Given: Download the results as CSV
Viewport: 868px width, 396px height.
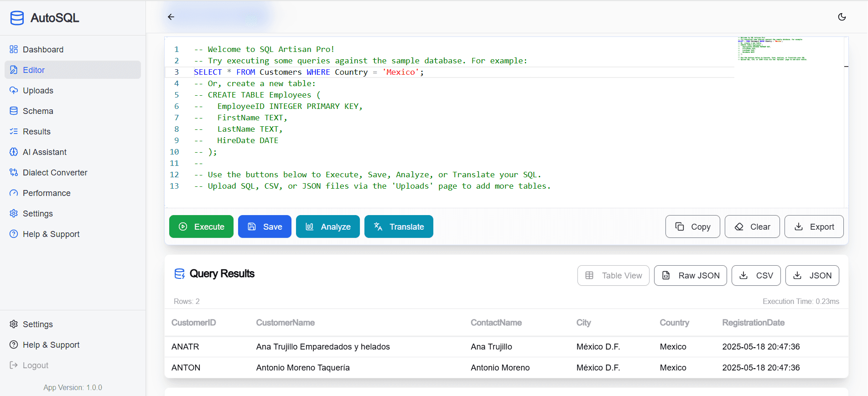Looking at the screenshot, I should pos(756,275).
